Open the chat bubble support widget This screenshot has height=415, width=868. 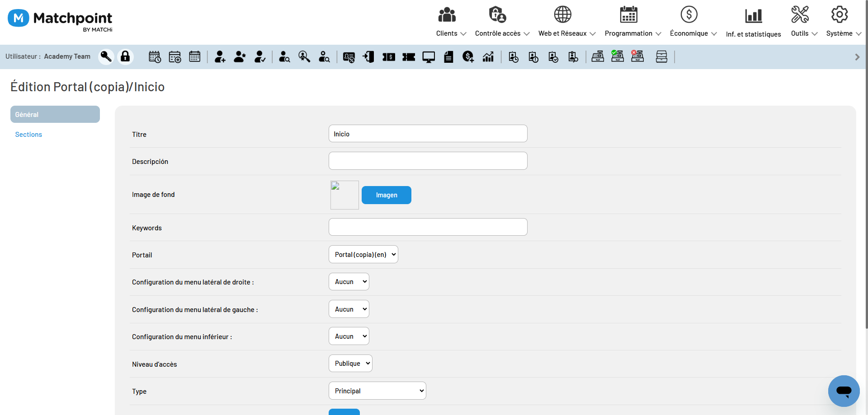click(x=844, y=391)
